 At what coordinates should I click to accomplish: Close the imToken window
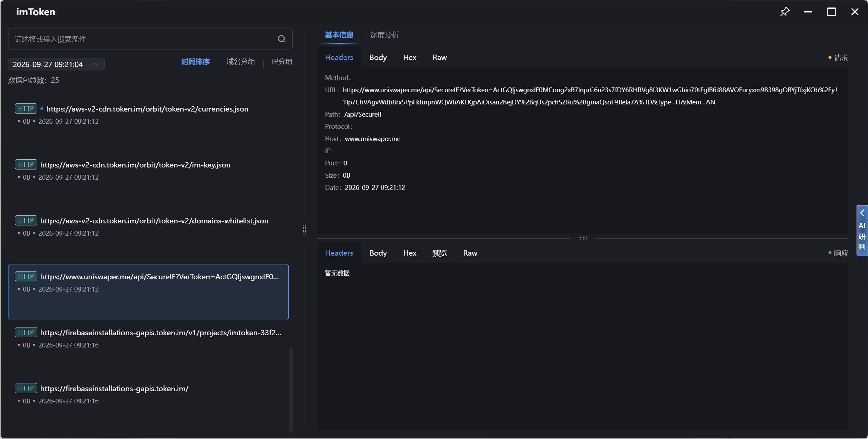[855, 12]
